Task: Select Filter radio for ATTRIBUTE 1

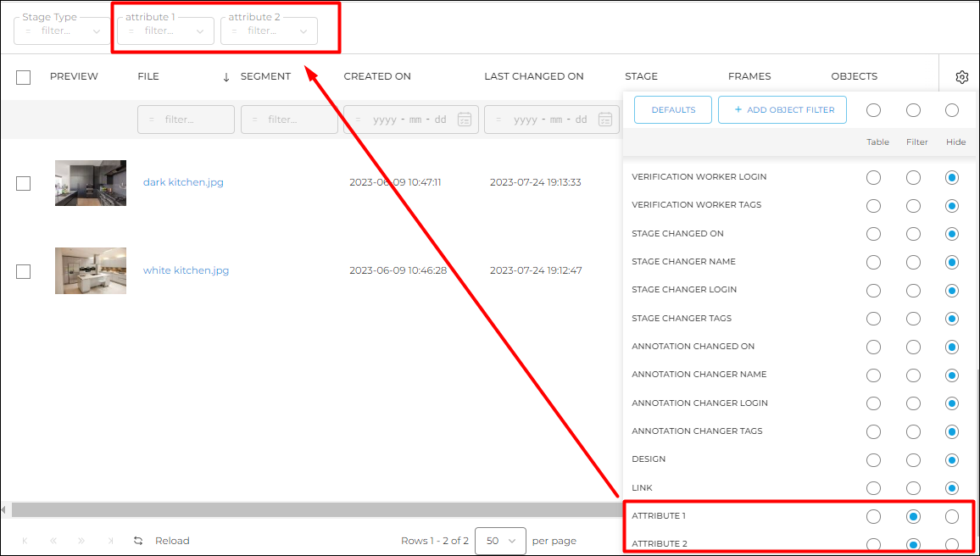Action: (913, 516)
